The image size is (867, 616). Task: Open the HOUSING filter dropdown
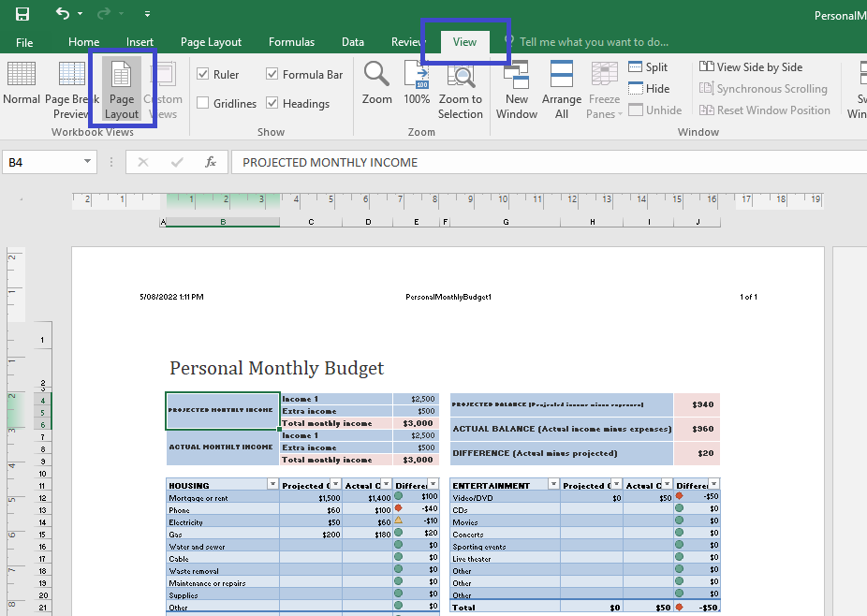[x=272, y=484]
